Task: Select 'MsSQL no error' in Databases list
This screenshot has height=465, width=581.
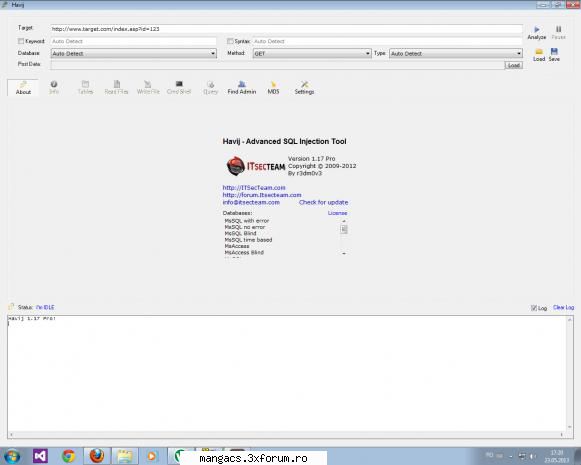Action: [245, 227]
